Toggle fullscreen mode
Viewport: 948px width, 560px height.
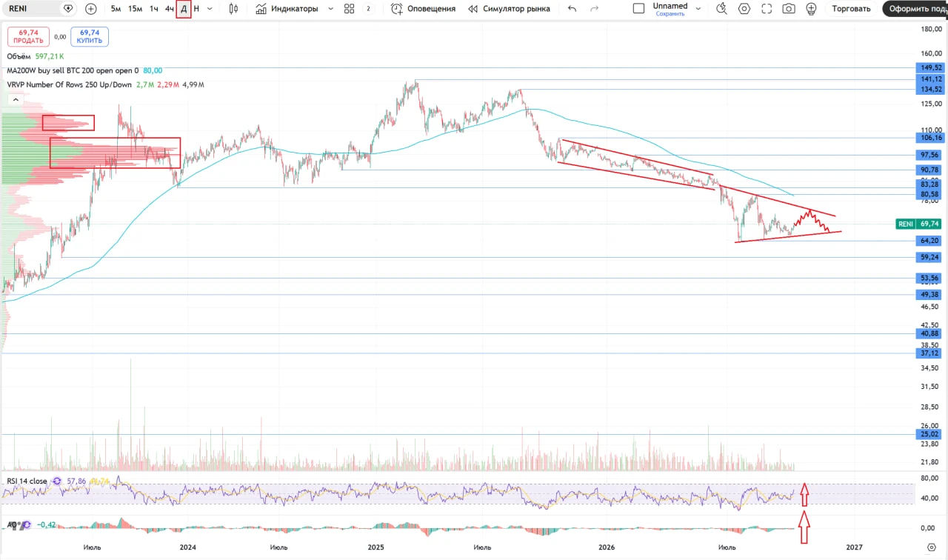tap(767, 9)
